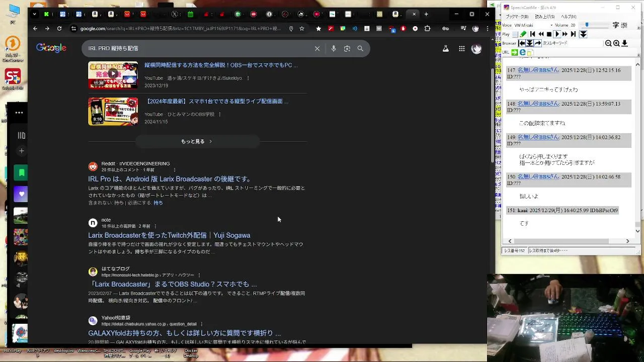Image resolution: width=644 pixels, height=362 pixels.
Task: Open site information icon in address bar
Action: coord(73,29)
